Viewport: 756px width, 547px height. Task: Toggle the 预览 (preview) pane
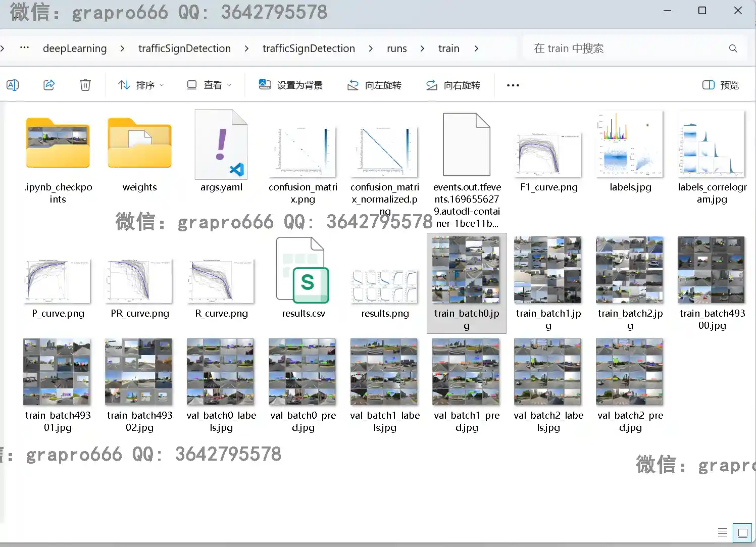click(x=720, y=85)
